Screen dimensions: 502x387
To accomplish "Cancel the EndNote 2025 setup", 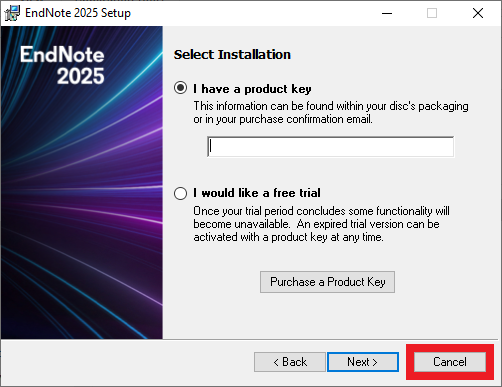I will click(450, 362).
